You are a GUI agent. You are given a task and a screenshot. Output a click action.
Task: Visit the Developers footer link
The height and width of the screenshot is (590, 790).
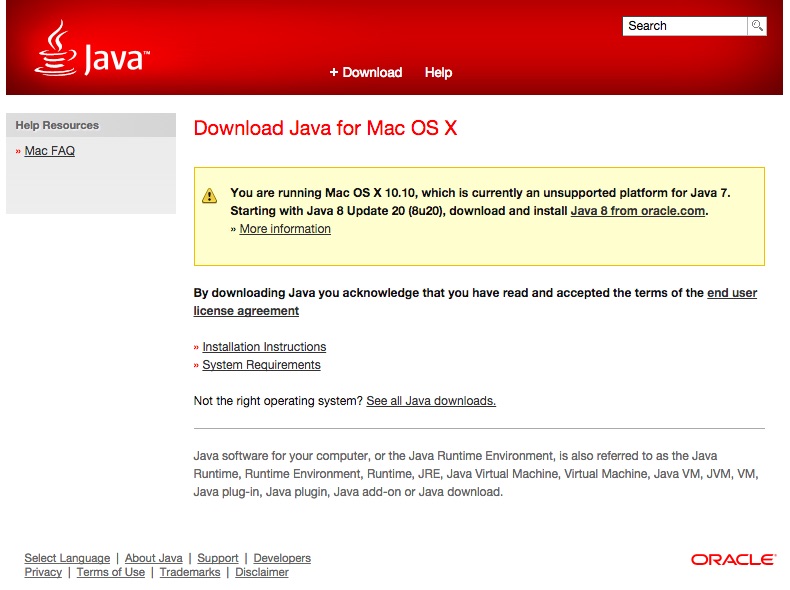pos(282,558)
